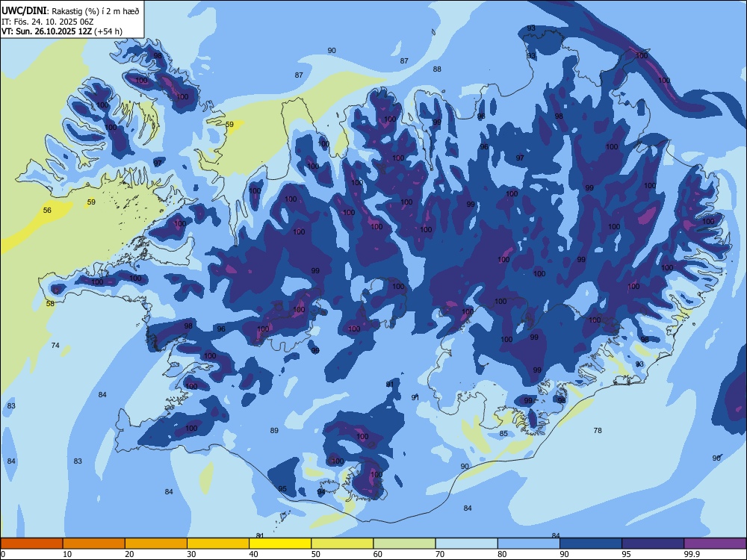Pick the 30–40 golden legend swatch
747x560 pixels.
pos(218,544)
